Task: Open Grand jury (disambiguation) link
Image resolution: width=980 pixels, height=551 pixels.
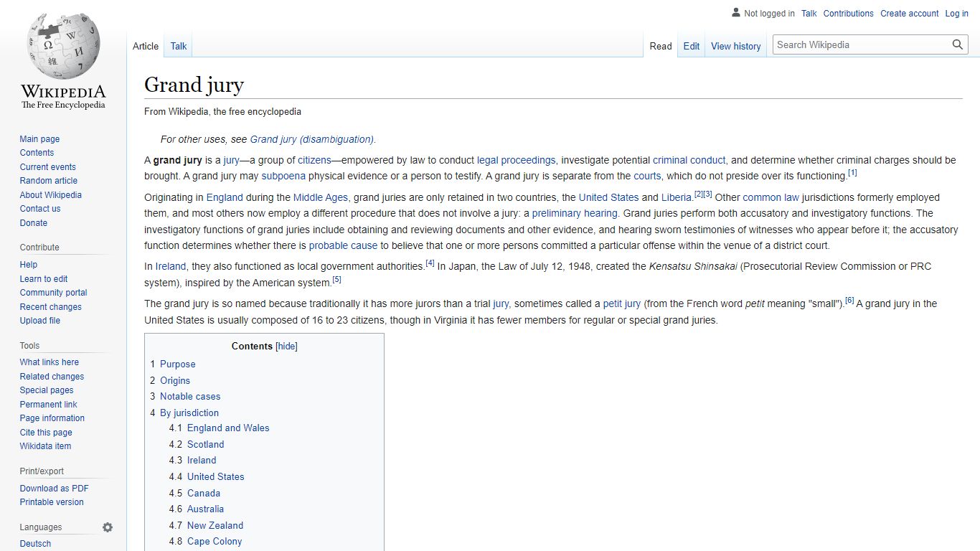Action: (x=311, y=139)
